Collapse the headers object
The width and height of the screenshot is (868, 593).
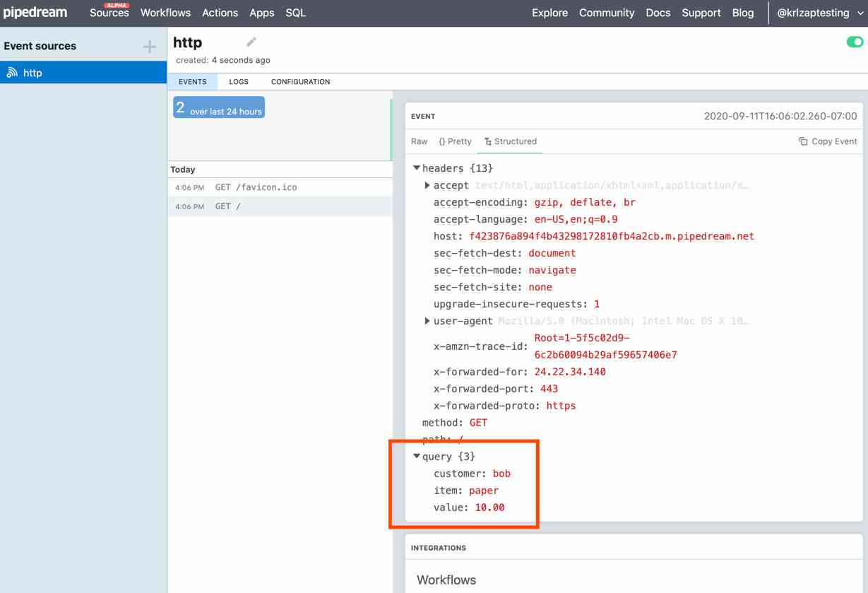[417, 168]
